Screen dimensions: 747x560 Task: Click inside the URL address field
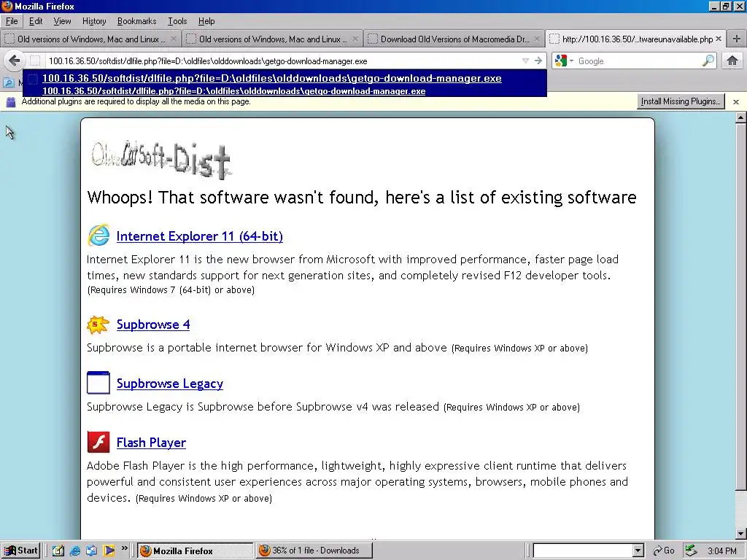281,61
